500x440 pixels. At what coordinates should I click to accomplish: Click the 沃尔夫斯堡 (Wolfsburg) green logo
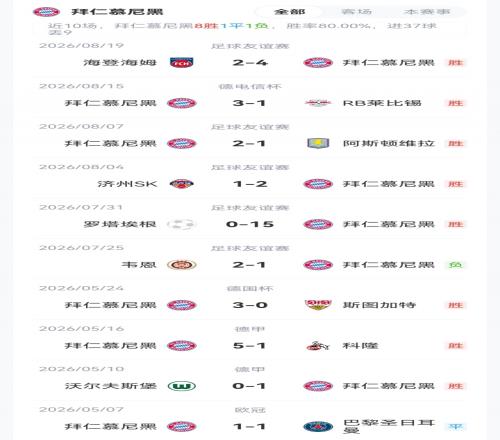point(182,386)
